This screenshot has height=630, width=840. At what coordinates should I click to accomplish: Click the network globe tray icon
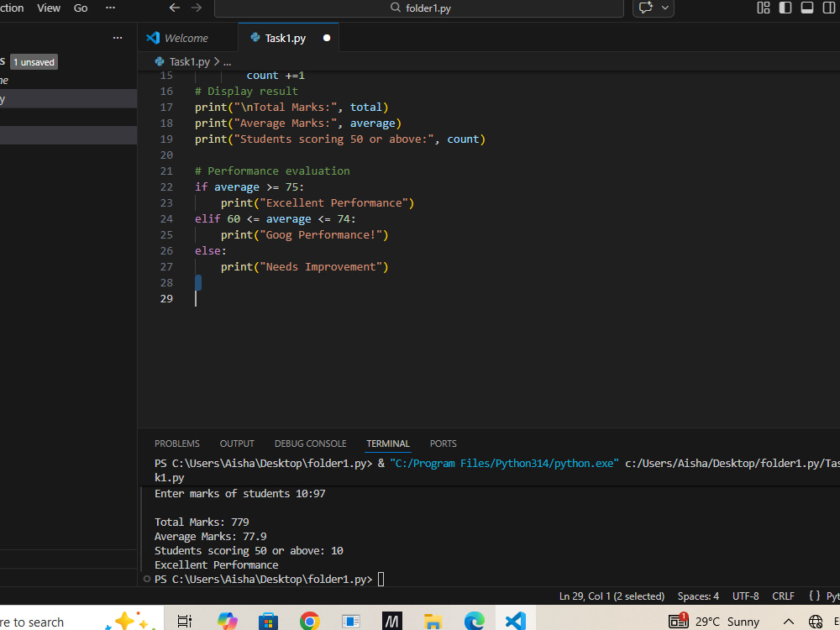(x=816, y=622)
